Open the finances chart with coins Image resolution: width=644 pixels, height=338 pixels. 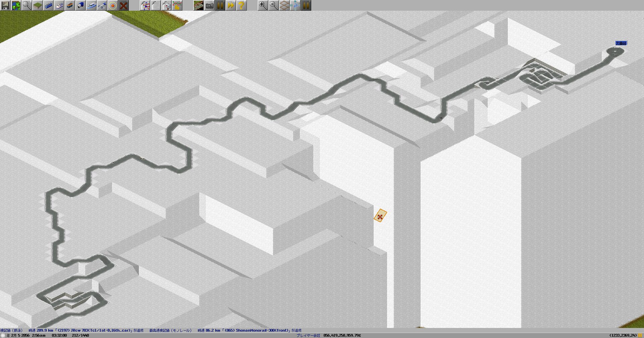(177, 5)
